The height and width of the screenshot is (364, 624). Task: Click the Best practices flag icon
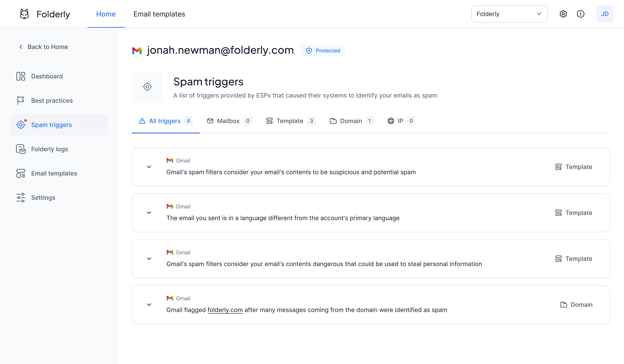point(21,101)
